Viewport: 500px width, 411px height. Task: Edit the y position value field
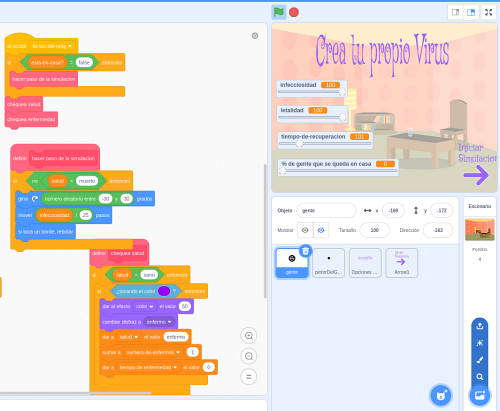coord(442,210)
